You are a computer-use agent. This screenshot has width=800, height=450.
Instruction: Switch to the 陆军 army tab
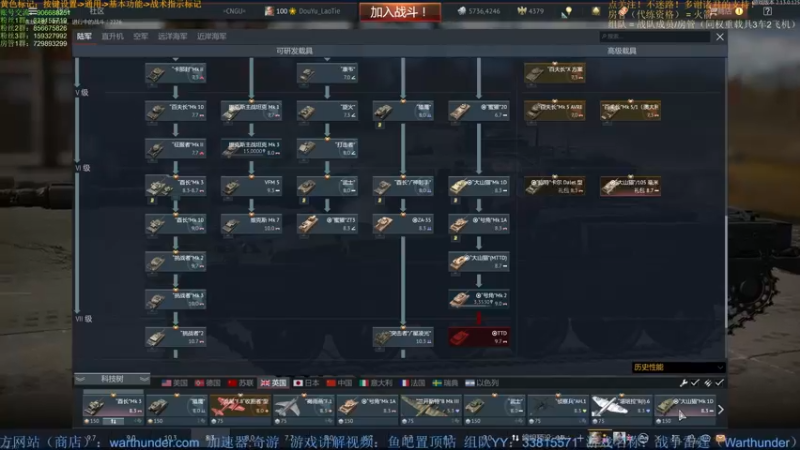click(84, 36)
